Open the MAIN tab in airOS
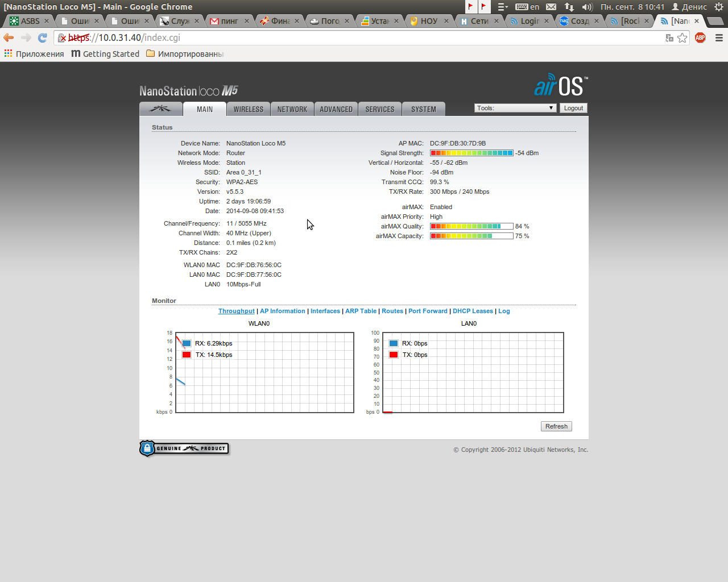Screen dimensions: 728x582 coord(205,109)
